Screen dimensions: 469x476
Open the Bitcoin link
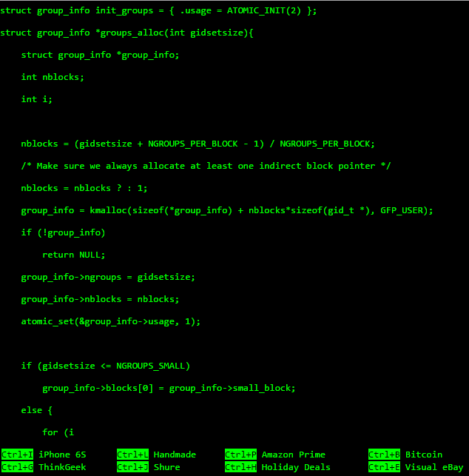423,455
